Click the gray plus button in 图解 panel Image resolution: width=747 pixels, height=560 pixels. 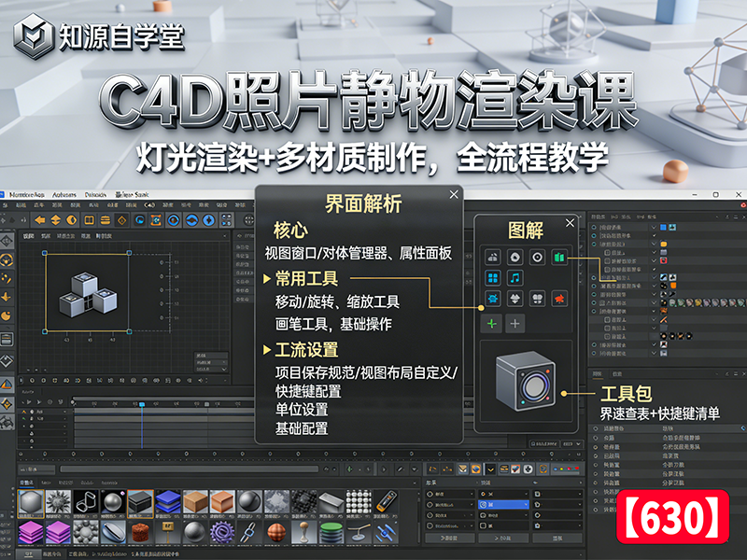click(x=514, y=323)
